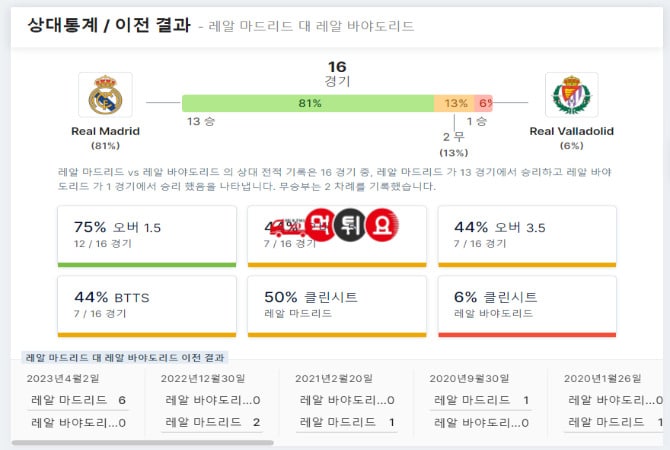This screenshot has width=670, height=450.
Task: Select the 레알 마드리드 대 레알 바야도리드 이전 결과 tab
Action: click(x=125, y=358)
